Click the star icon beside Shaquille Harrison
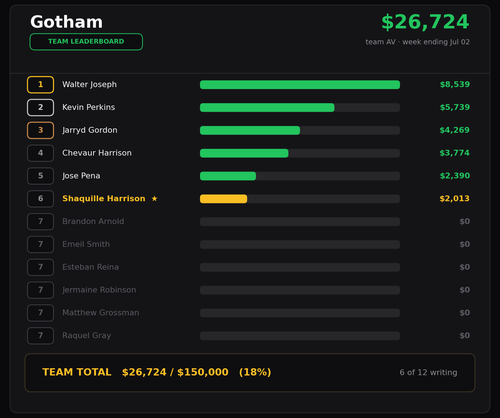 tap(154, 199)
